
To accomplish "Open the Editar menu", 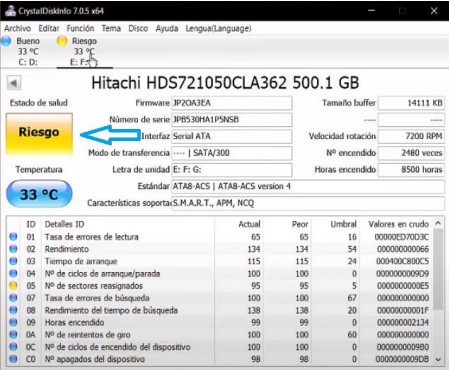I will point(49,29).
